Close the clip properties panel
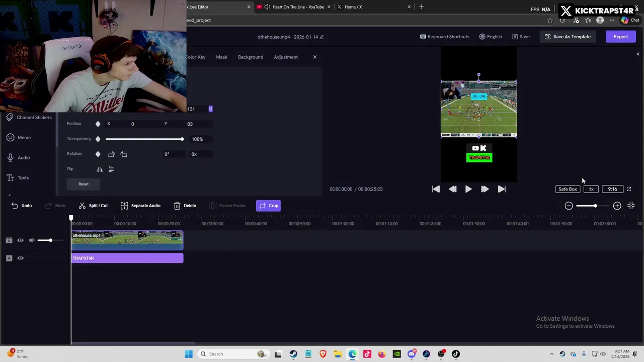Image resolution: width=644 pixels, height=362 pixels. (315, 57)
